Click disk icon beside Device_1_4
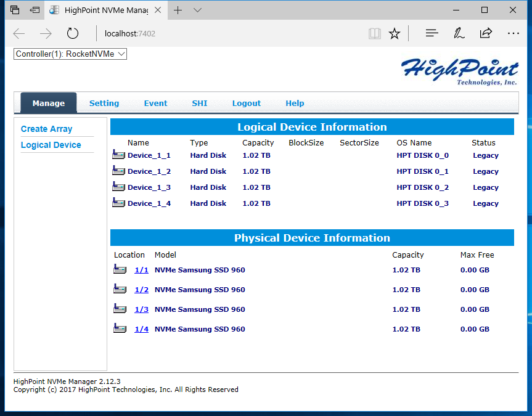 [x=118, y=203]
